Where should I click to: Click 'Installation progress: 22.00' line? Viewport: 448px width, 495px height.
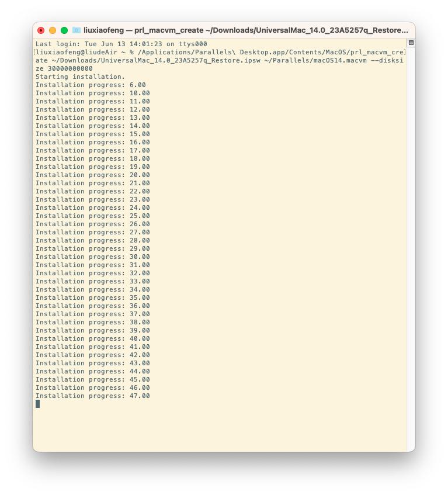coord(92,191)
